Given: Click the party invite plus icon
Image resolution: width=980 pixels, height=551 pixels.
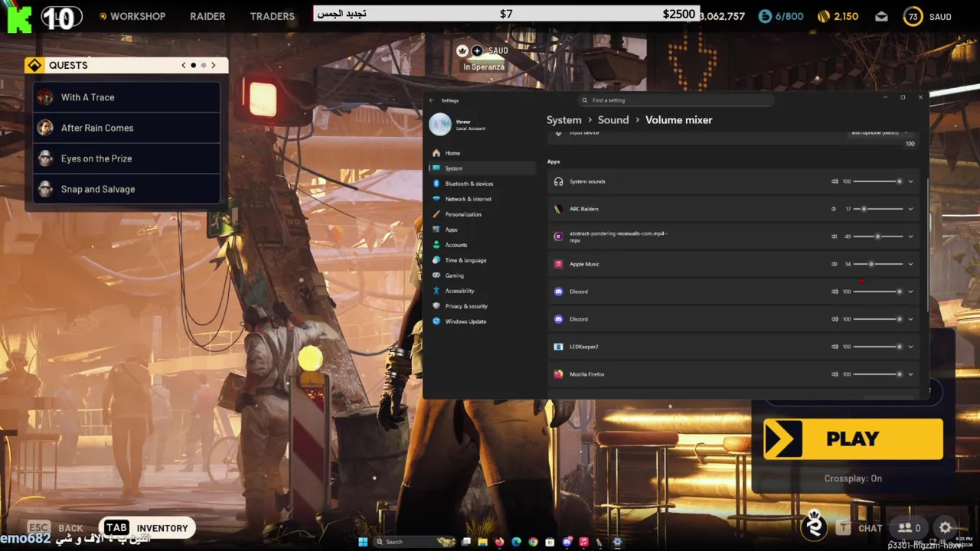Looking at the screenshot, I should (x=477, y=51).
